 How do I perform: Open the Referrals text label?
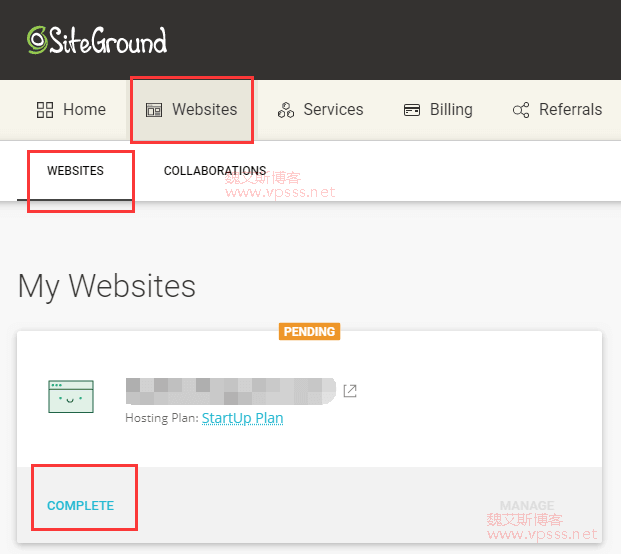570,110
